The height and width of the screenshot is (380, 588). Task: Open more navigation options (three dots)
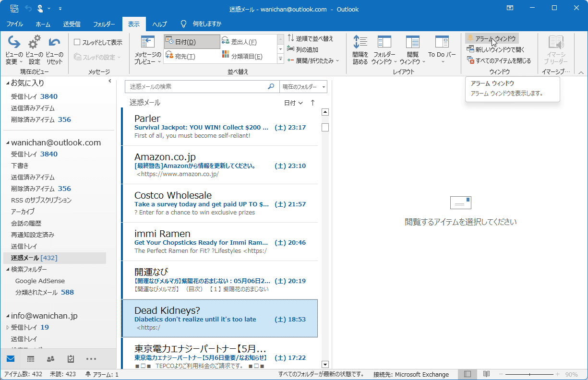point(91,358)
